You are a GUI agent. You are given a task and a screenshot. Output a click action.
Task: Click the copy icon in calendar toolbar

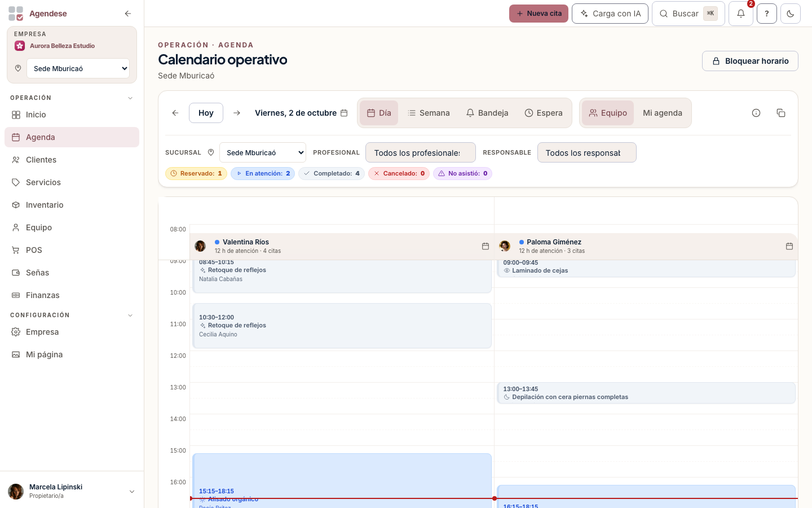[781, 113]
